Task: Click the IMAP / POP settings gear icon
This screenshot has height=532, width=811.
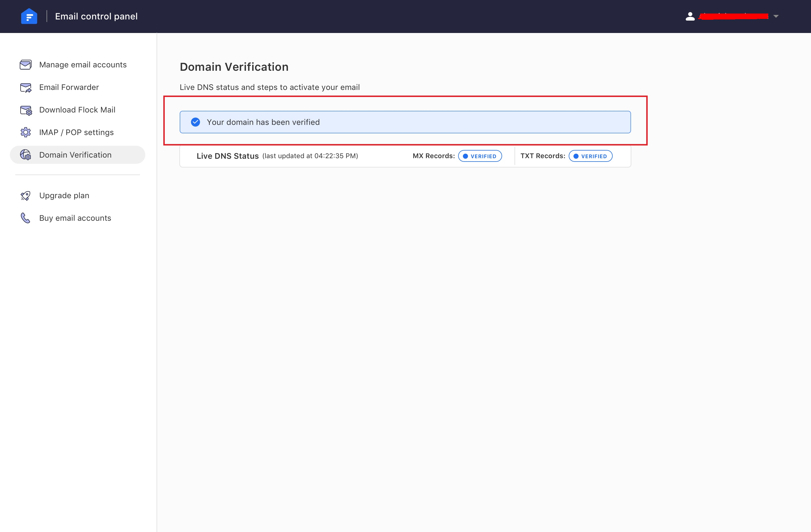Action: pos(26,133)
